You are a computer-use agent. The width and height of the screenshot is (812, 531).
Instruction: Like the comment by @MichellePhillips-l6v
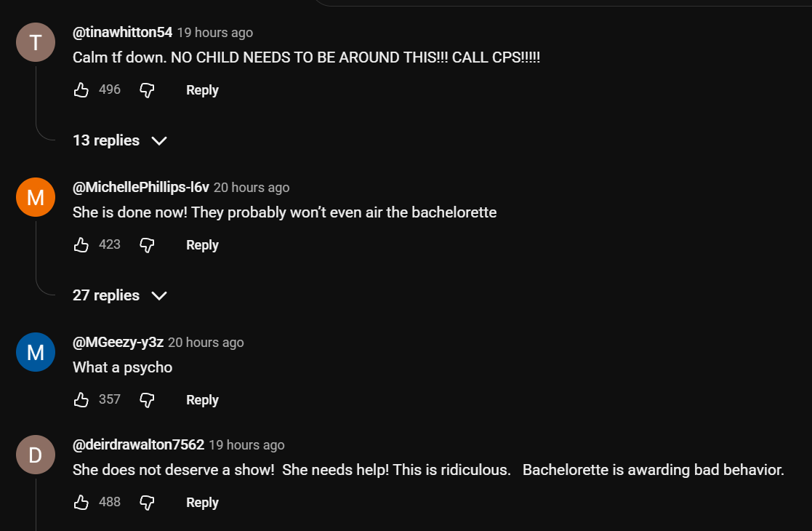click(81, 245)
